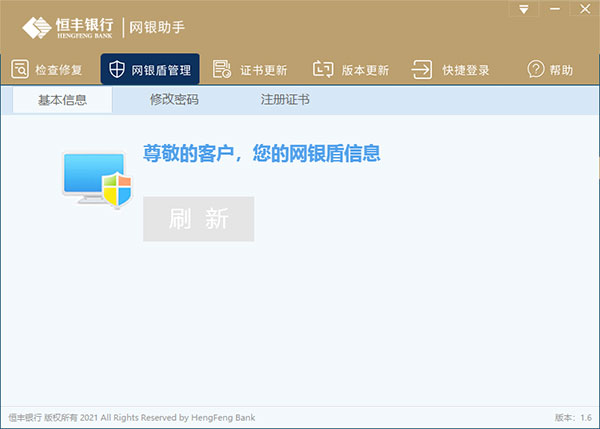This screenshot has height=429, width=600.
Task: Click the 版本更新 refresh icon
Action: (323, 69)
